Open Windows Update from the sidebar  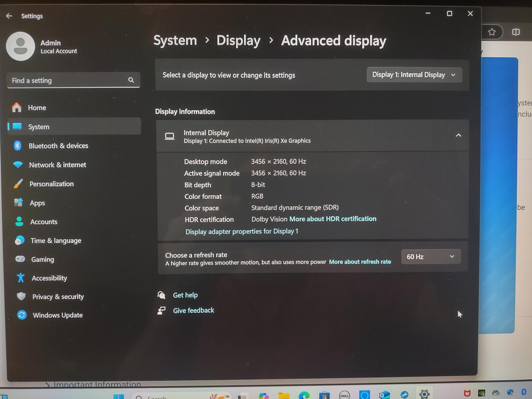[x=57, y=315]
